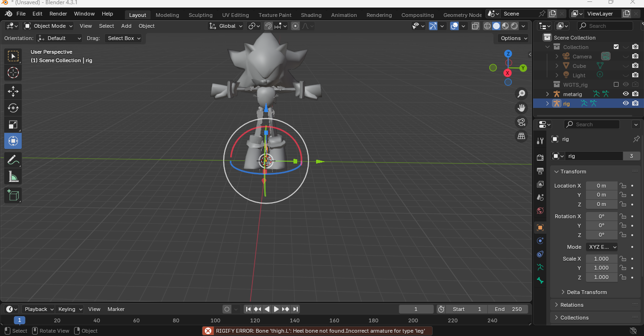Viewport: 644px width, 336px height.
Task: Click Keying menu in timeline
Action: click(70, 309)
